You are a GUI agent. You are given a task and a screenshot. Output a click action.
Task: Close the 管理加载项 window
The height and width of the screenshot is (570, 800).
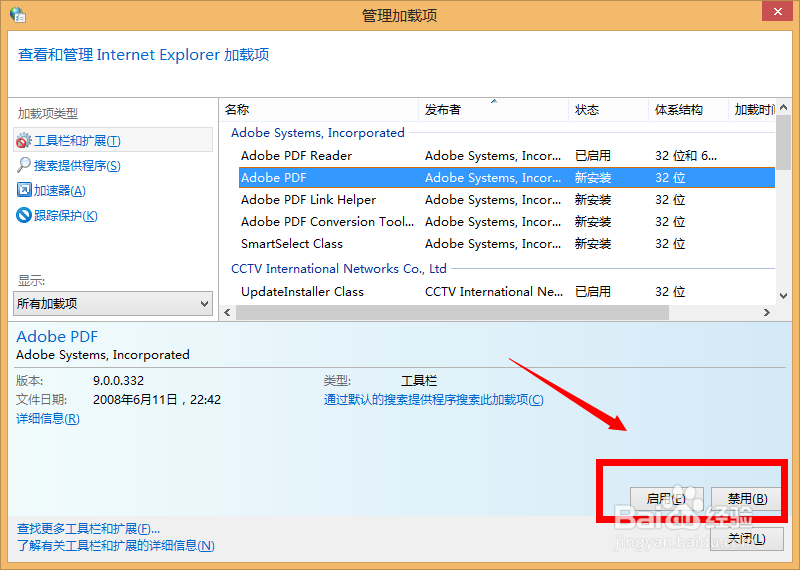pyautogui.click(x=777, y=11)
